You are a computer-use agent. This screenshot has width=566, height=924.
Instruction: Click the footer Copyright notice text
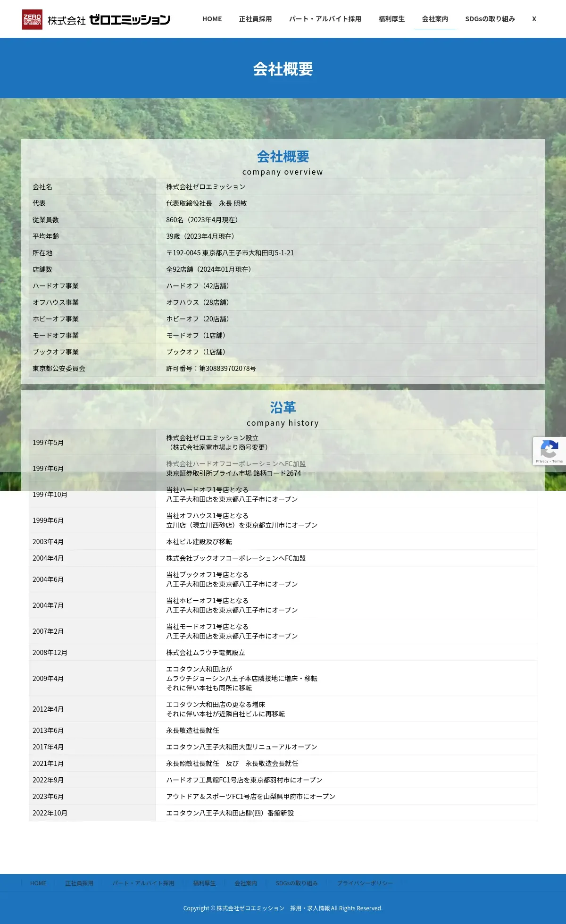pyautogui.click(x=283, y=908)
